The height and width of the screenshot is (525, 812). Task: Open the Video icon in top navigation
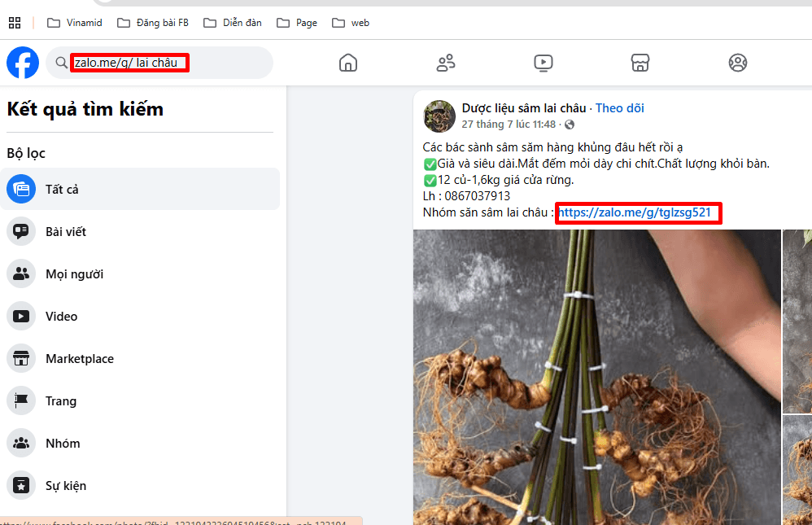click(544, 63)
